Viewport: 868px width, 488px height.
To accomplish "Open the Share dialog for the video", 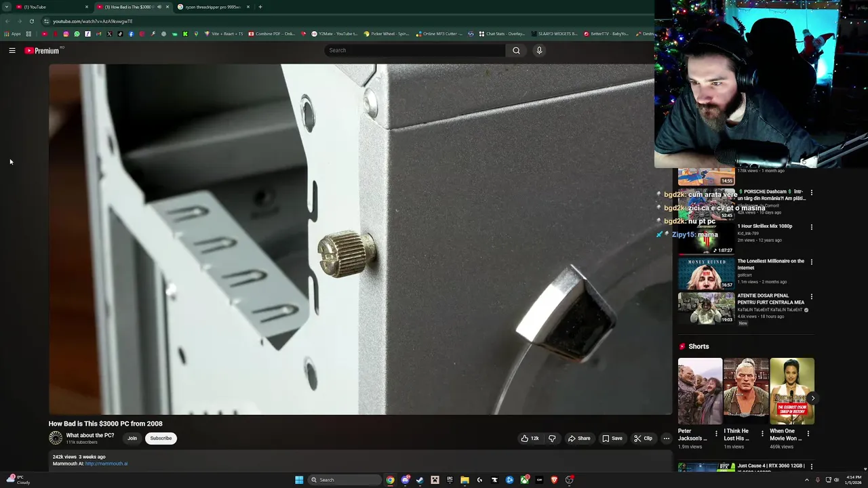I will 579,439.
